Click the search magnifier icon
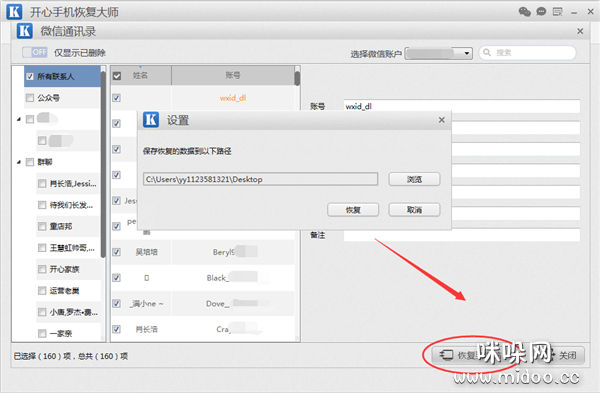This screenshot has height=393, width=600. [x=487, y=52]
